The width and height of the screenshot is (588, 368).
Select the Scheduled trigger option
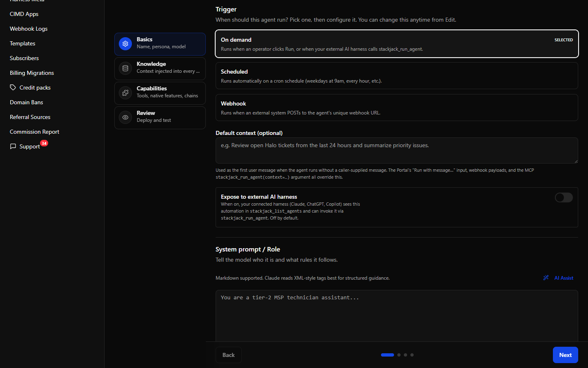397,76
